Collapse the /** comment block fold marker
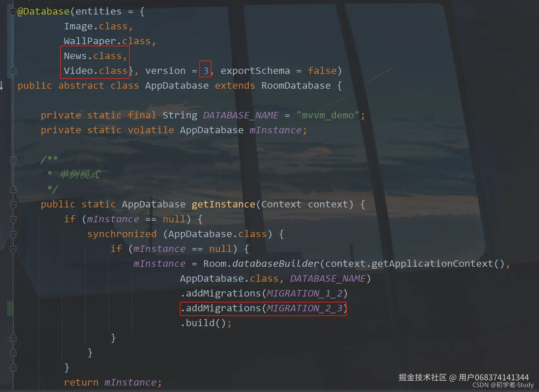Screen dimensions: 539x392 13,160
